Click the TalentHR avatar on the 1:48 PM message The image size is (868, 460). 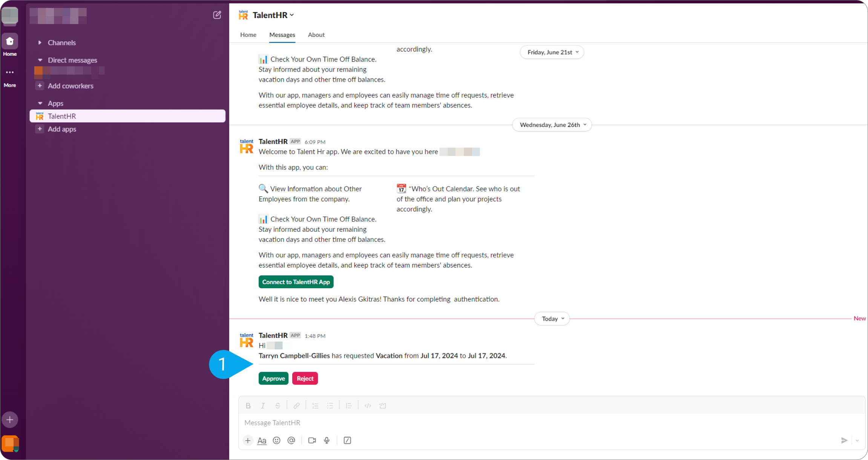tap(247, 340)
